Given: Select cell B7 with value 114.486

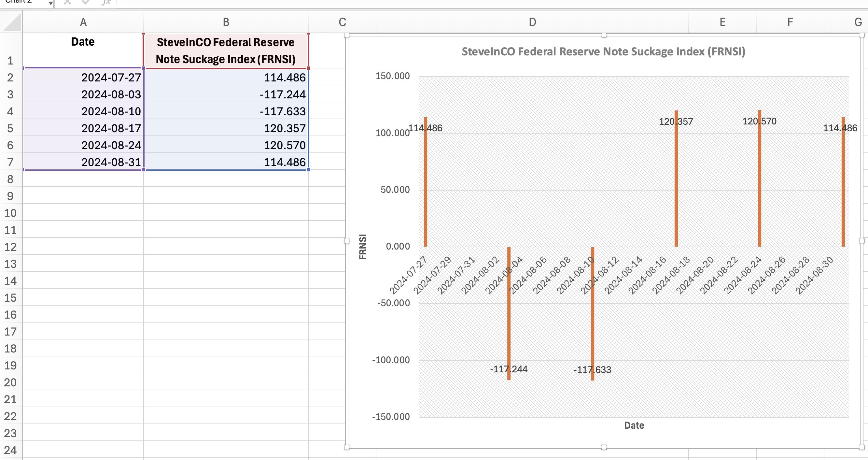Looking at the screenshot, I should pyautogui.click(x=226, y=162).
